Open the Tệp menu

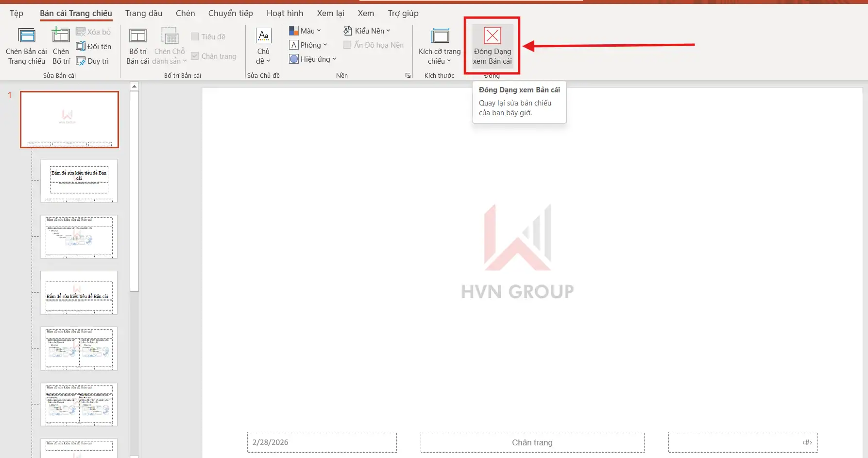point(16,13)
